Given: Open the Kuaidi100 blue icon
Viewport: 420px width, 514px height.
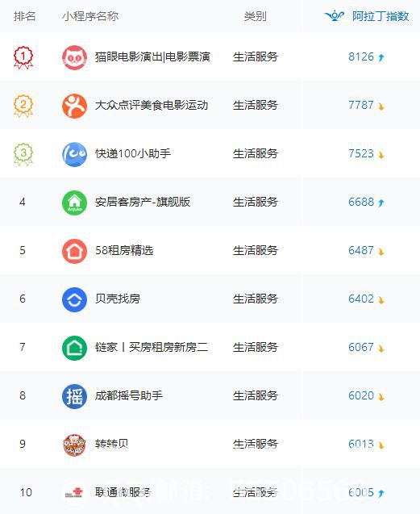Looking at the screenshot, I should [x=74, y=154].
